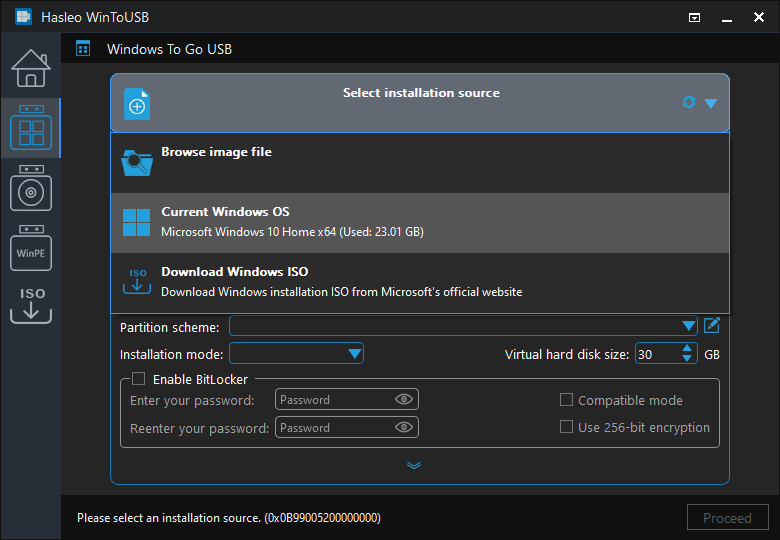Refresh the installation source list
This screenshot has height=540, width=780.
coord(688,102)
